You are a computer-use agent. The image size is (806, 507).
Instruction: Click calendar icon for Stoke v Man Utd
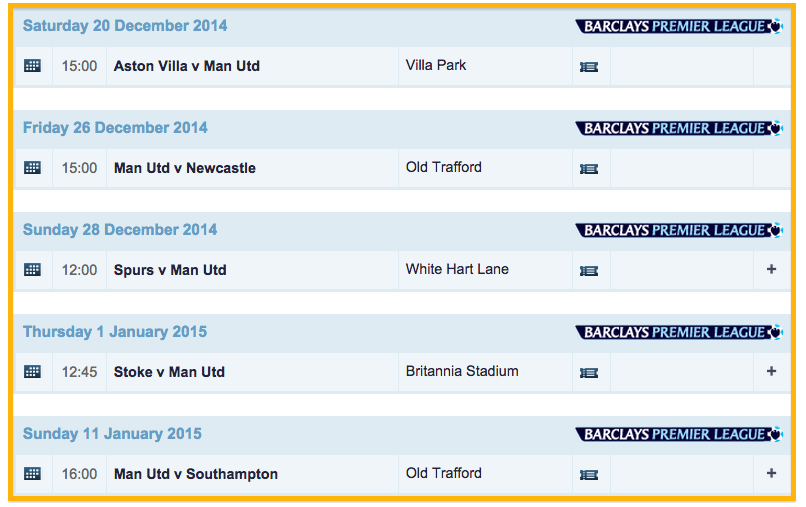pyautogui.click(x=33, y=372)
